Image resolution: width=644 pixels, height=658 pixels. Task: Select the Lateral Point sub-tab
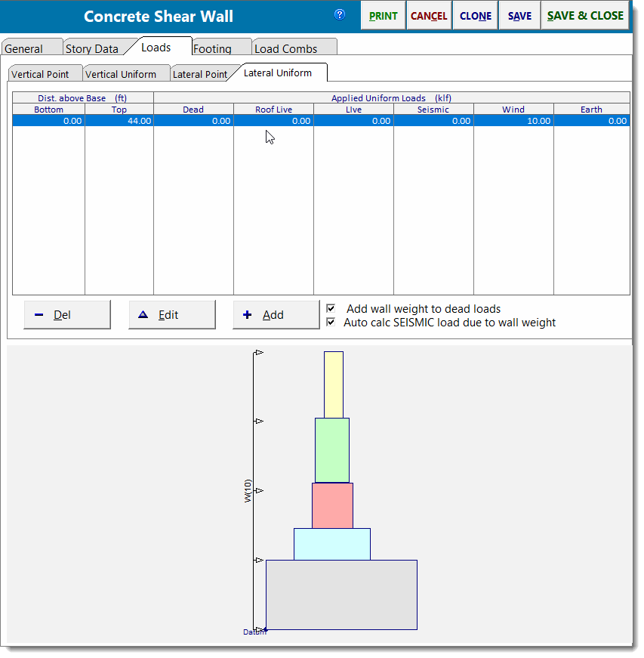[200, 73]
